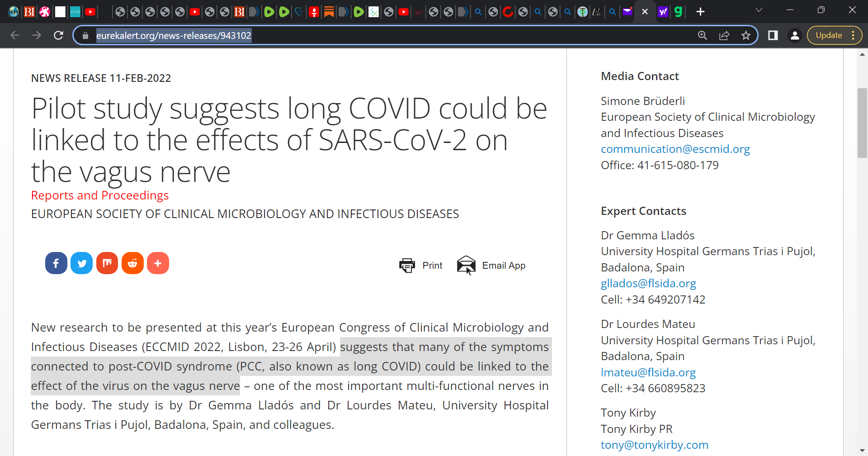Screen dimensions: 868x456
Task: Switch to the green g tab
Action: pyautogui.click(x=678, y=12)
